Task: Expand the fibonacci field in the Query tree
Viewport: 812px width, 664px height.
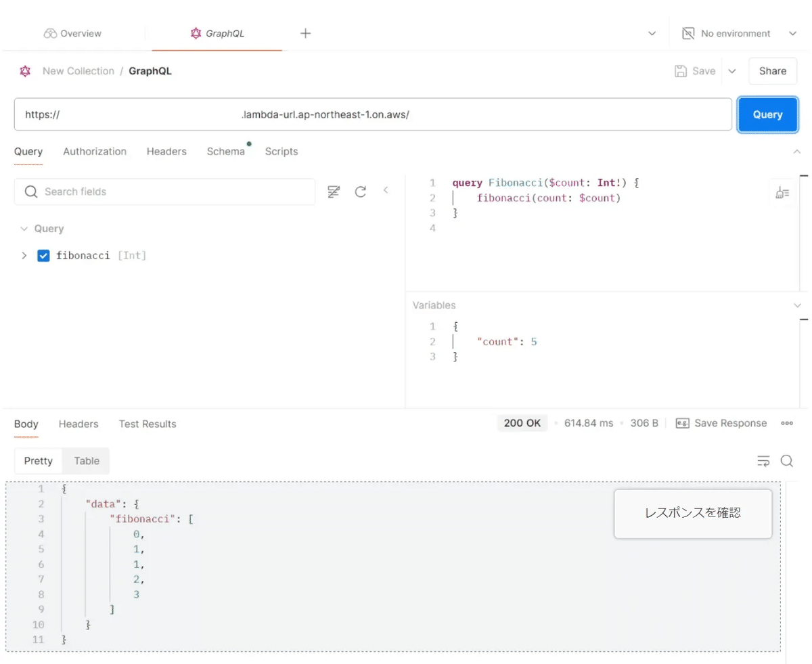Action: point(24,255)
